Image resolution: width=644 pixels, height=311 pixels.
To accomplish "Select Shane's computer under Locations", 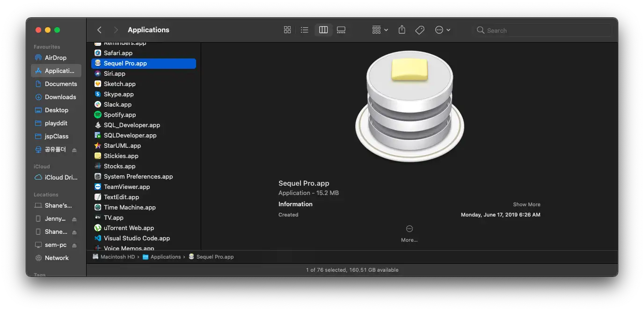I will tap(56, 205).
